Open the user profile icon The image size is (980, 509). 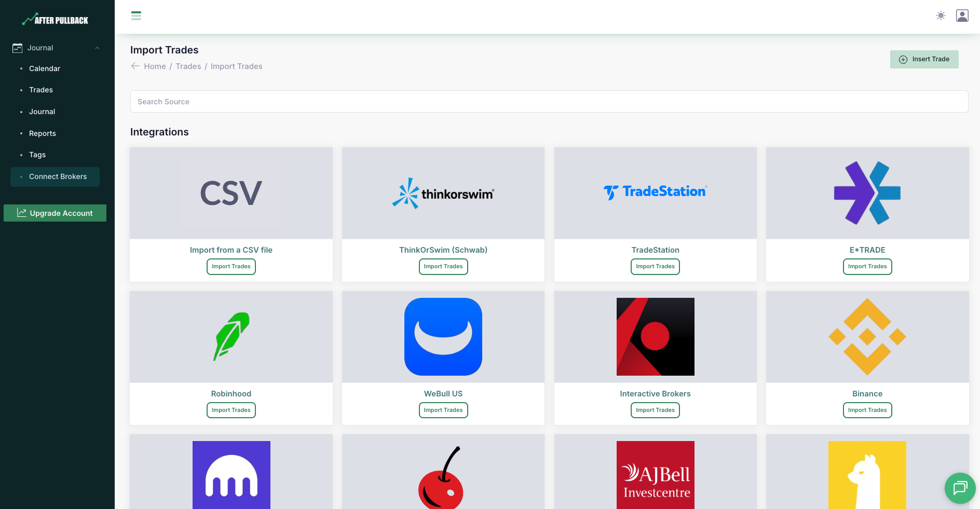point(962,16)
